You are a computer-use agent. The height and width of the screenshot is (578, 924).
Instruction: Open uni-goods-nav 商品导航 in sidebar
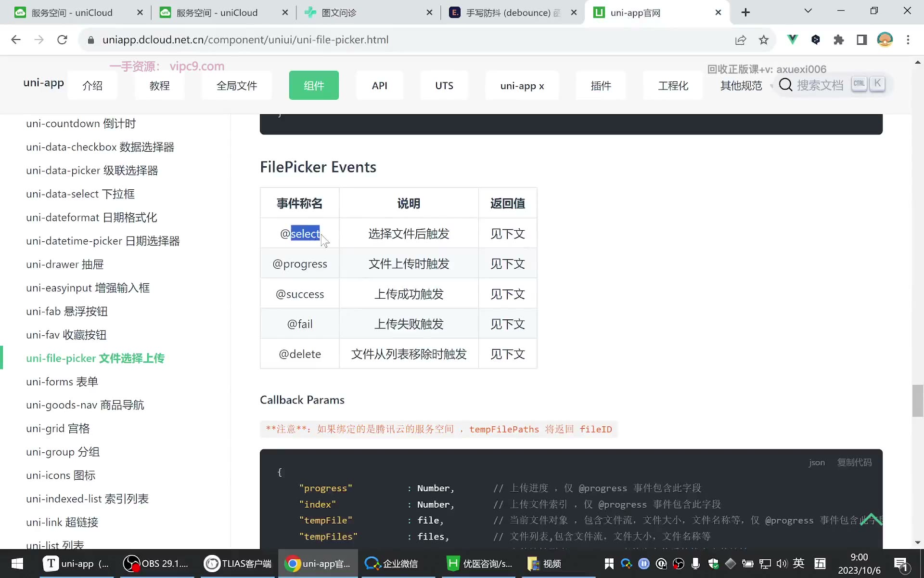pyautogui.click(x=85, y=405)
